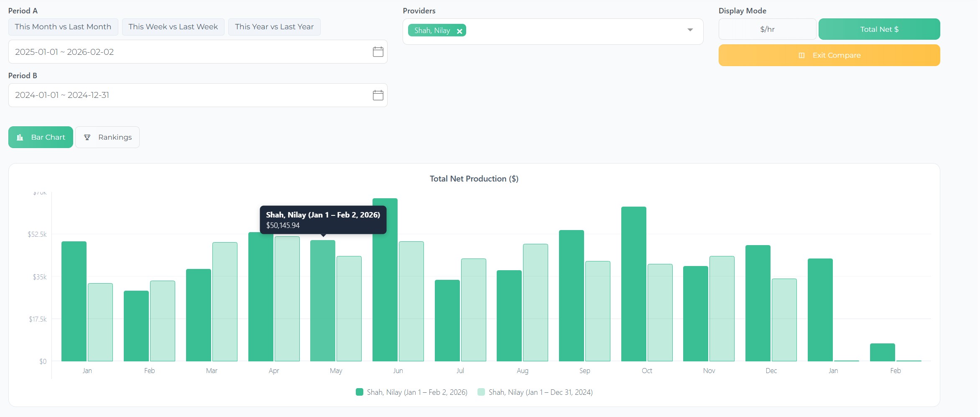Expand the Providers dropdown arrow
Viewport: 980px width, 417px height.
pyautogui.click(x=690, y=30)
